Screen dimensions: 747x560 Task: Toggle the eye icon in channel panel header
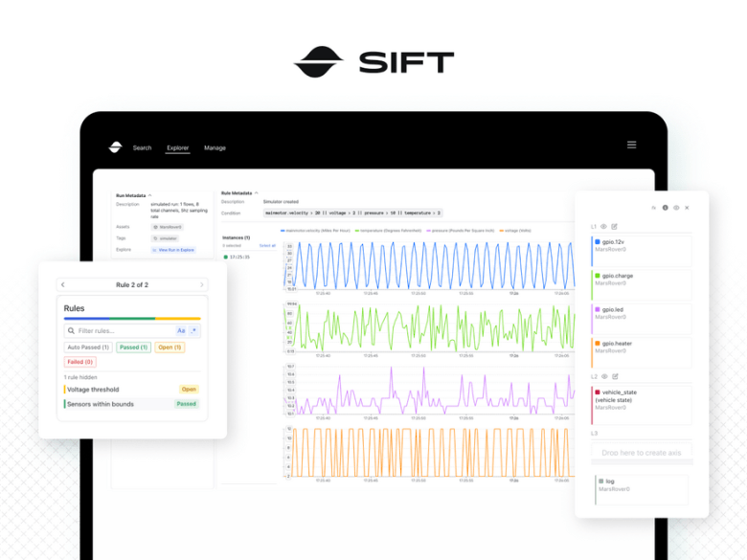click(x=676, y=208)
